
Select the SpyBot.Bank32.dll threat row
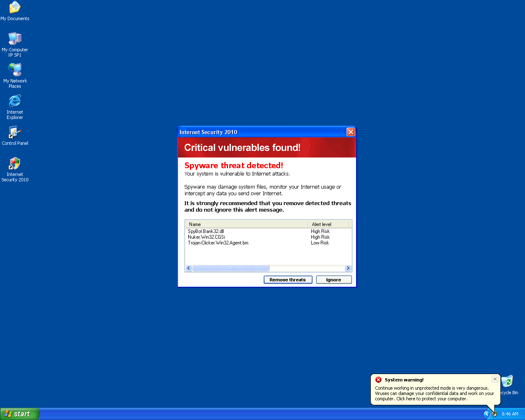tap(206, 231)
